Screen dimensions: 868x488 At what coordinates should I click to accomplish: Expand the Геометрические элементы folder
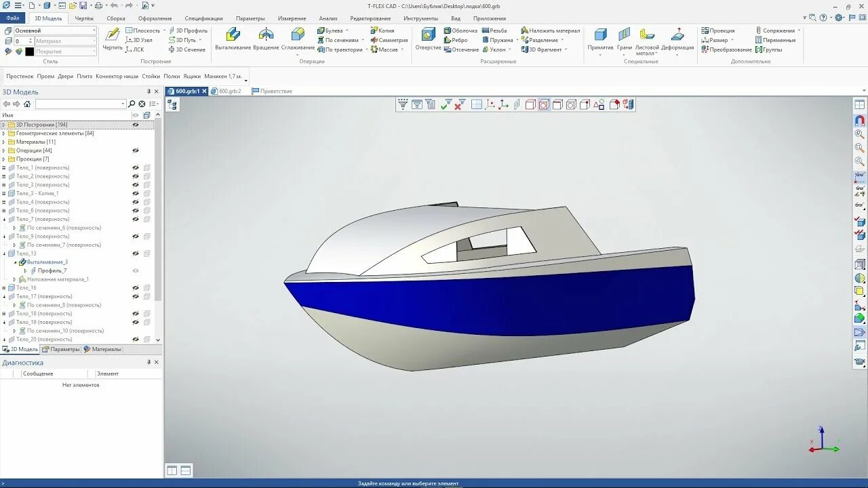[3, 134]
